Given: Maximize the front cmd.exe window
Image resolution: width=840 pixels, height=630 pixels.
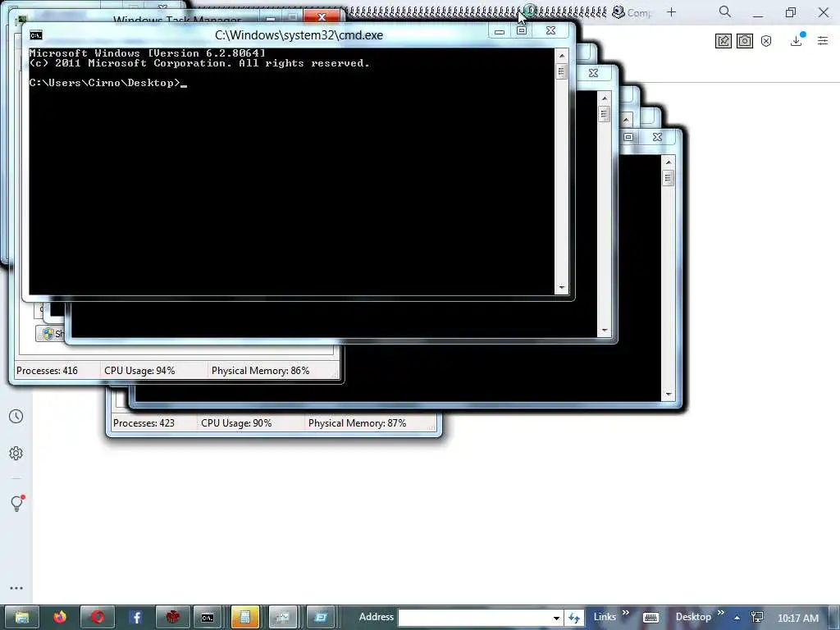Looking at the screenshot, I should 521,31.
